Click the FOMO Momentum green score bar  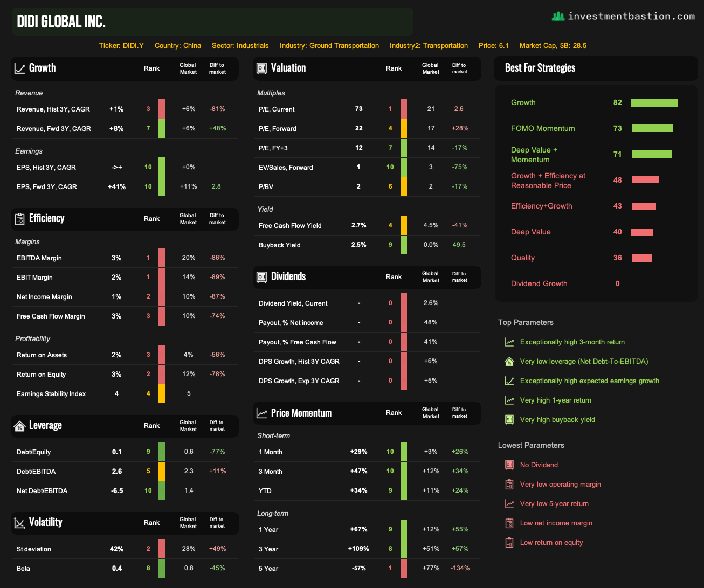[x=653, y=128]
